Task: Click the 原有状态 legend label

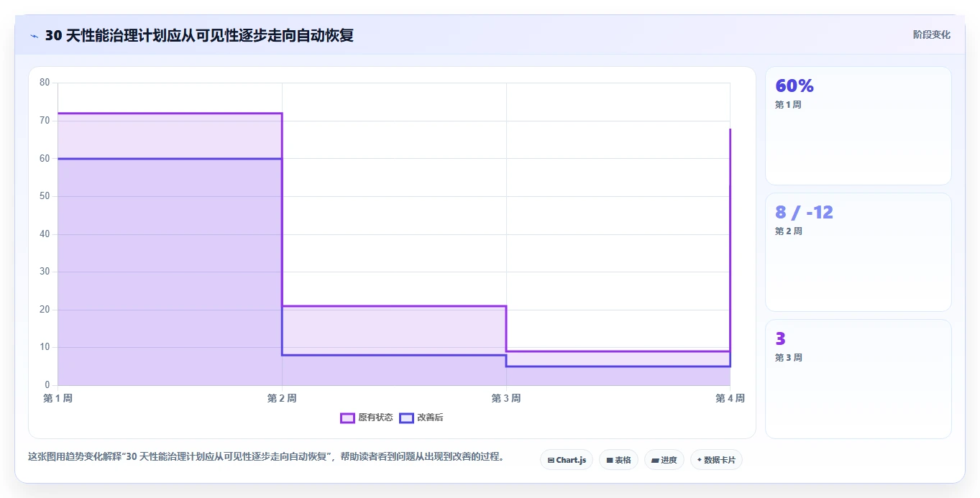Action: coord(375,418)
